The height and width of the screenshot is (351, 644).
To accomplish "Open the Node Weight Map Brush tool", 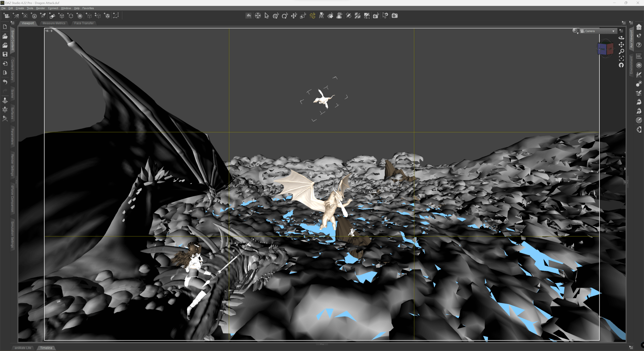I will (x=358, y=16).
